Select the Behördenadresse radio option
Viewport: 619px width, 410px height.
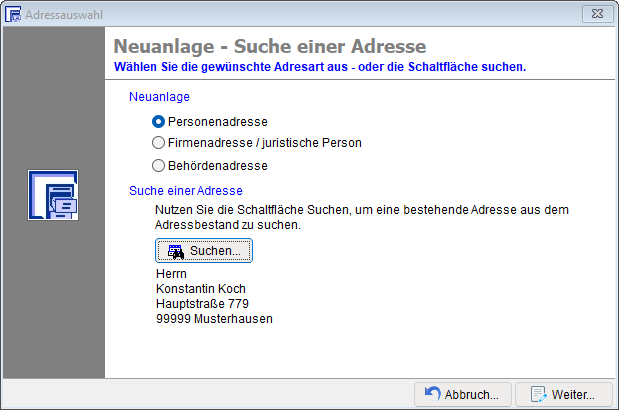click(158, 165)
